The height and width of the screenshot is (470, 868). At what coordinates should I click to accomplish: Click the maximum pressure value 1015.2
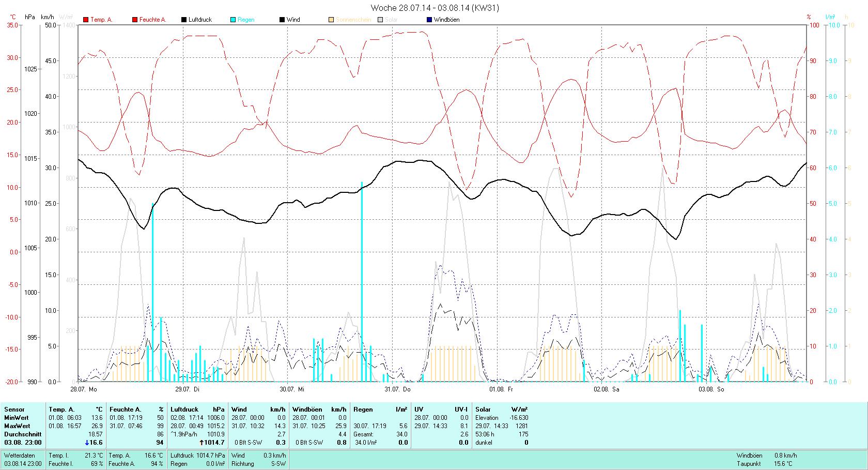(x=216, y=426)
